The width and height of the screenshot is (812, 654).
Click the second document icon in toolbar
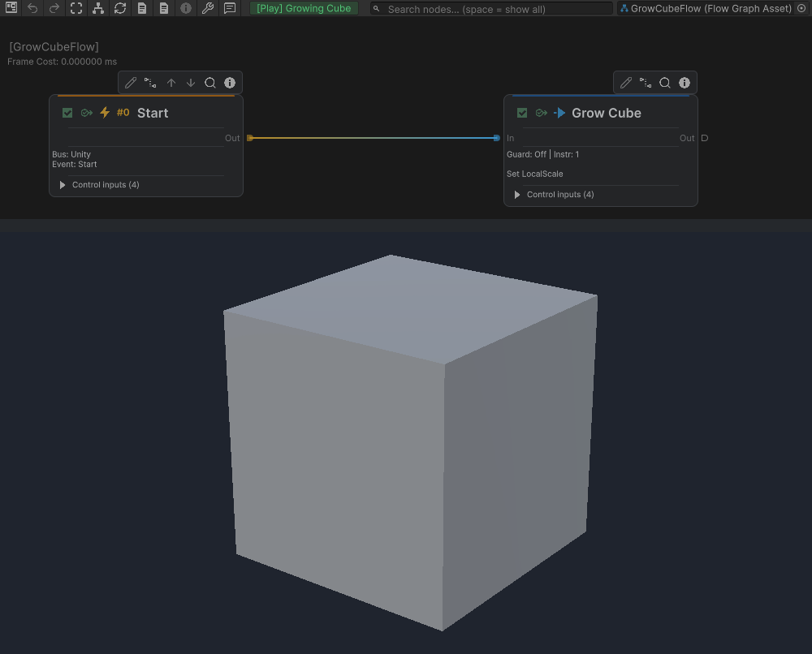[x=164, y=8]
